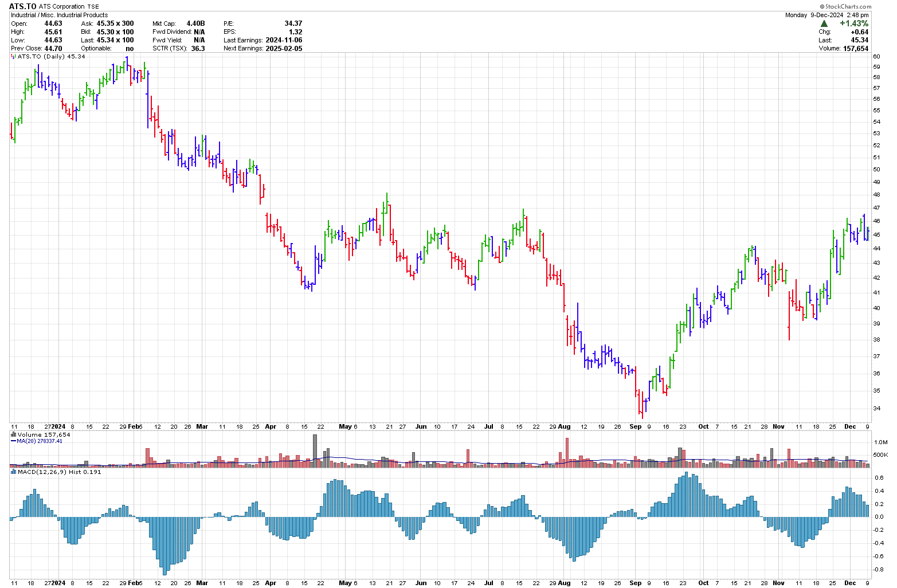The width and height of the screenshot is (897, 588).
Task: Click the High value 45.61
Action: pyautogui.click(x=53, y=32)
